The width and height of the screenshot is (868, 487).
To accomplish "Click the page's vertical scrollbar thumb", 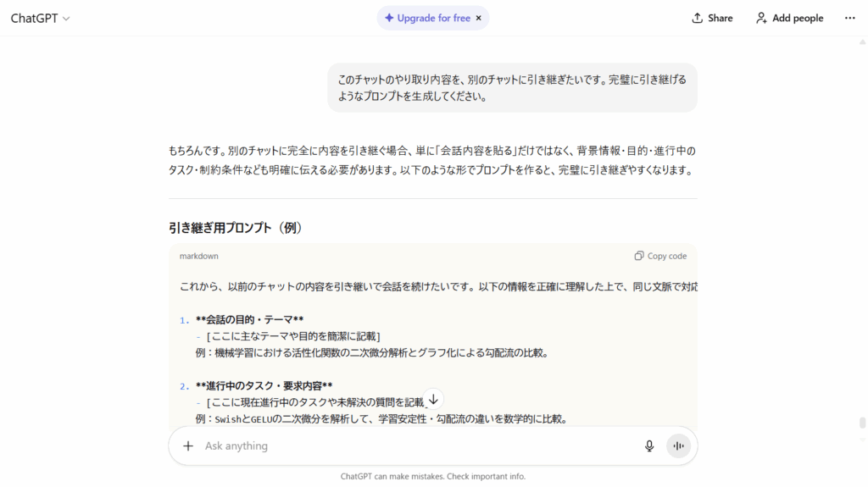I will click(x=862, y=423).
